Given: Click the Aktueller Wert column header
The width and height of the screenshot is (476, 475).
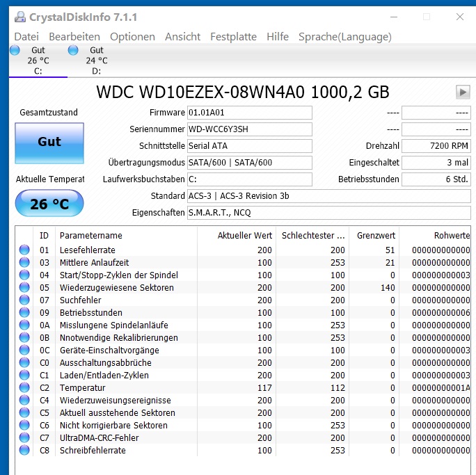Looking at the screenshot, I should pyautogui.click(x=237, y=235).
